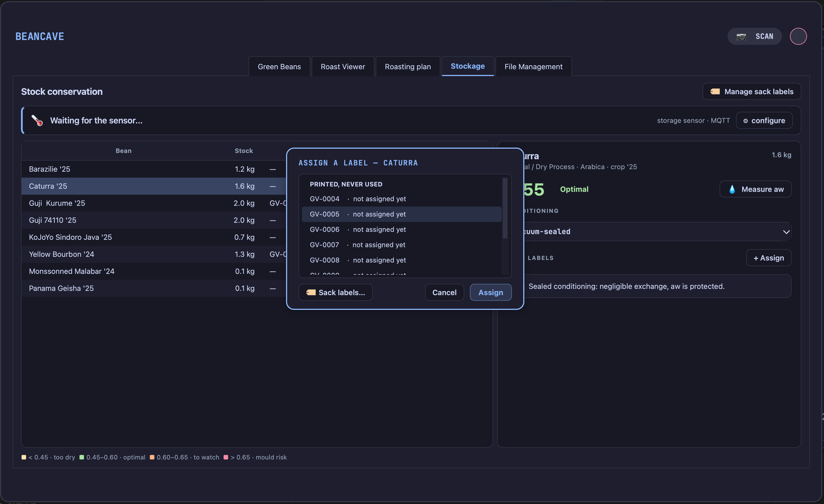Select the Barazilie '25 bean row
The height and width of the screenshot is (504, 824).
tap(154, 169)
